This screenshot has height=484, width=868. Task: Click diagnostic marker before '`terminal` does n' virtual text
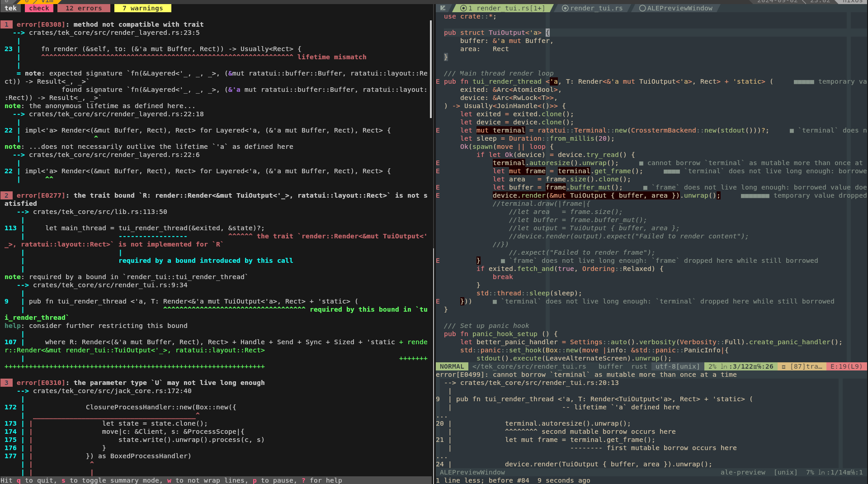(792, 130)
